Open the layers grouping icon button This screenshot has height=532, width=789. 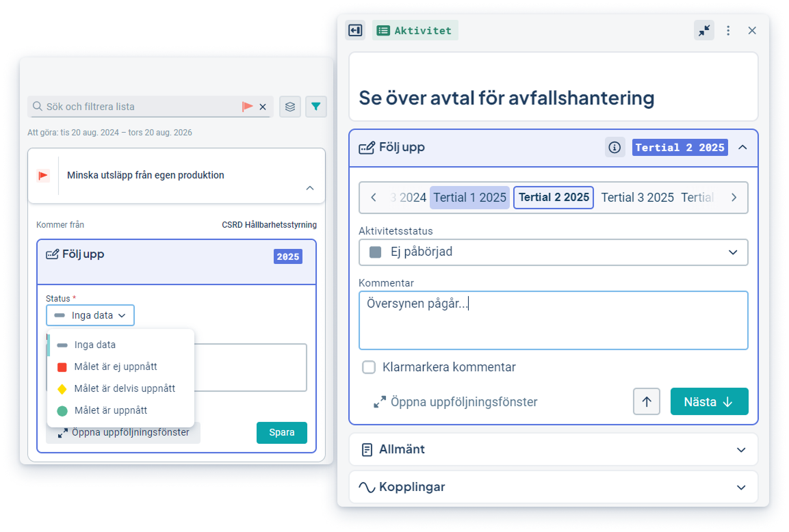pos(290,107)
